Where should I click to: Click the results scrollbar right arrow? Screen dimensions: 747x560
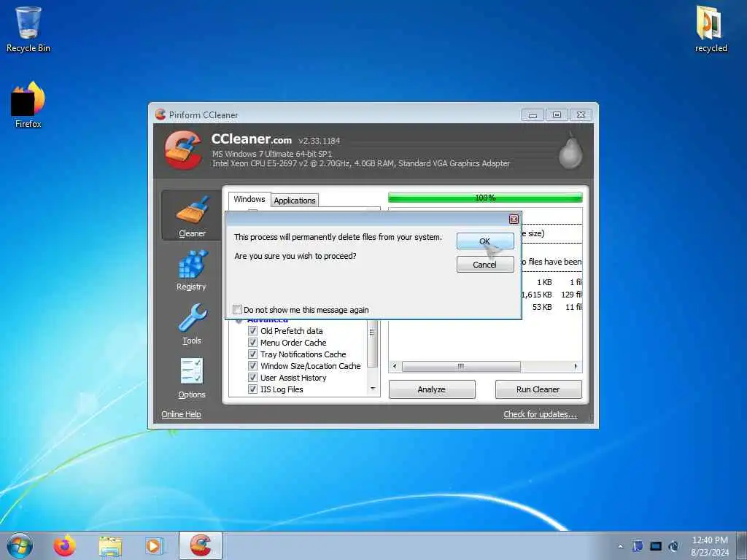tap(576, 366)
